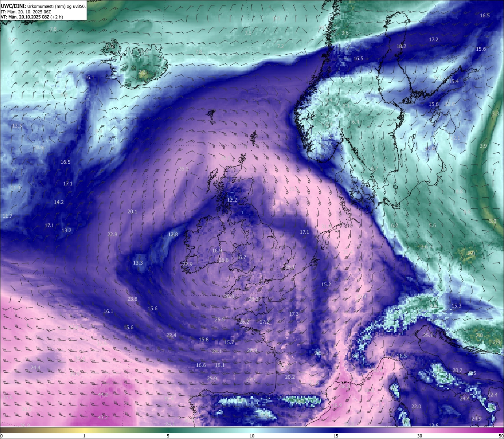Click the map value 26.2

tap(244, 322)
